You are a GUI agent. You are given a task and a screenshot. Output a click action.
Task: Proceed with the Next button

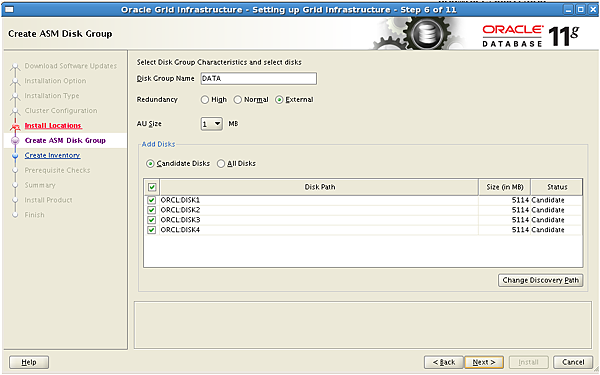pyautogui.click(x=484, y=362)
